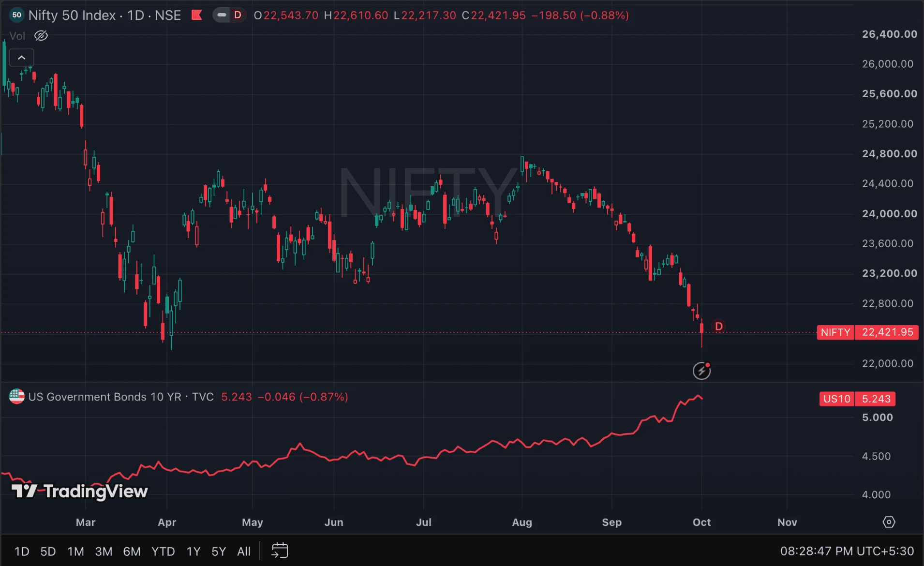Image resolution: width=924 pixels, height=566 pixels.
Task: Click the Aug label on time axis
Action: pos(522,522)
